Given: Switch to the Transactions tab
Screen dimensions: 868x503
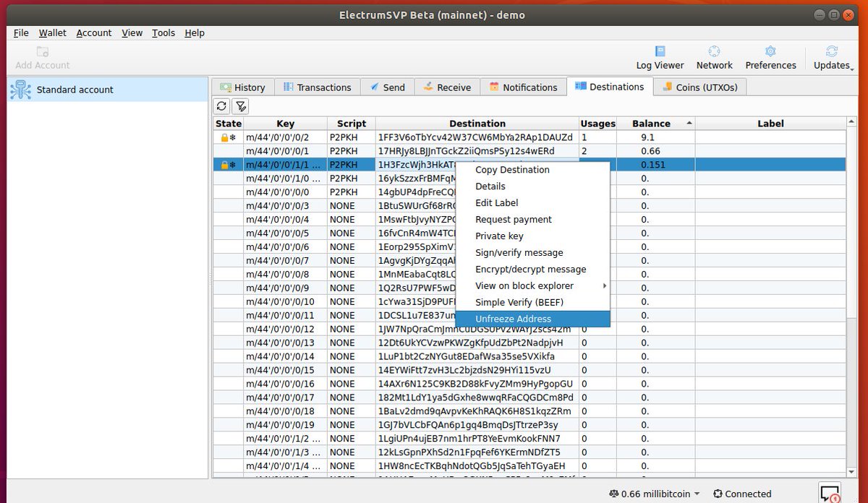Looking at the screenshot, I should coord(317,87).
